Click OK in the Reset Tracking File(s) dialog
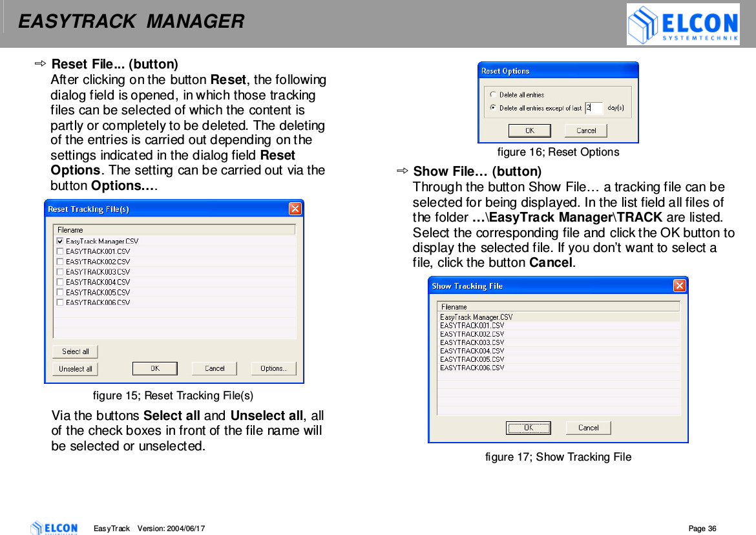Viewport: 756px width, 535px height. pos(155,368)
